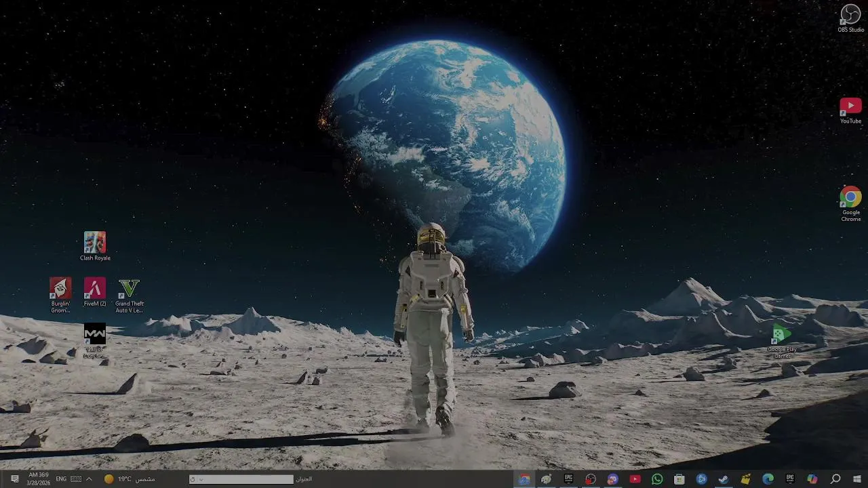Select the Clash Royale desktop shortcut
868x488 pixels.
95,246
